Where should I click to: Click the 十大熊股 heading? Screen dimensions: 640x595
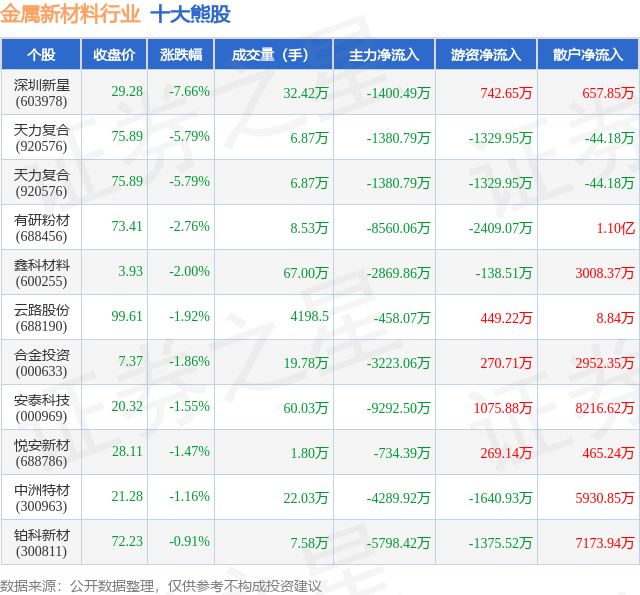click(191, 14)
